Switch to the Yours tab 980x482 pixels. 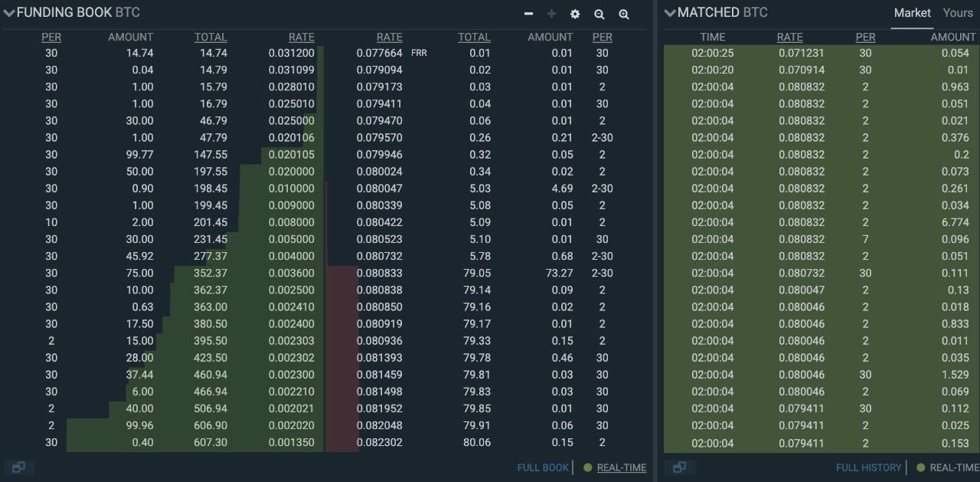click(x=958, y=13)
